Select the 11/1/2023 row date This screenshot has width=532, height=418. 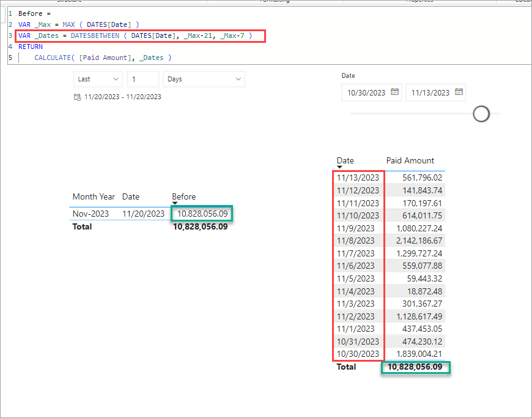click(x=355, y=329)
